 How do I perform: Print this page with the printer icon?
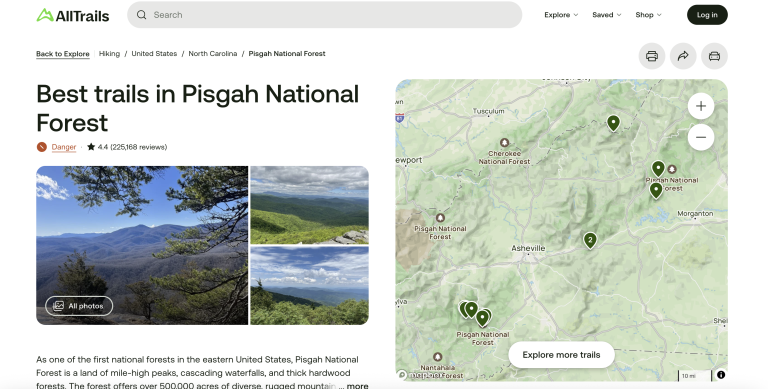click(651, 56)
